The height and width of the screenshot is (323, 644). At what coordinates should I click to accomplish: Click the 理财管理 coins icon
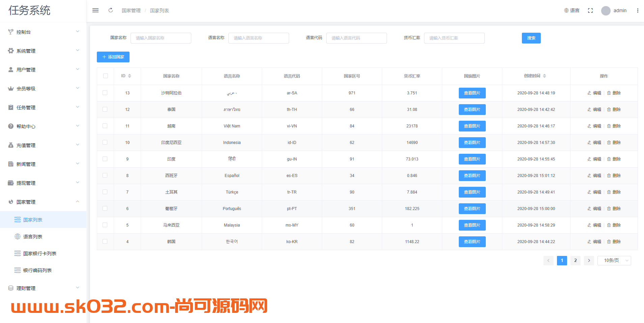point(11,288)
